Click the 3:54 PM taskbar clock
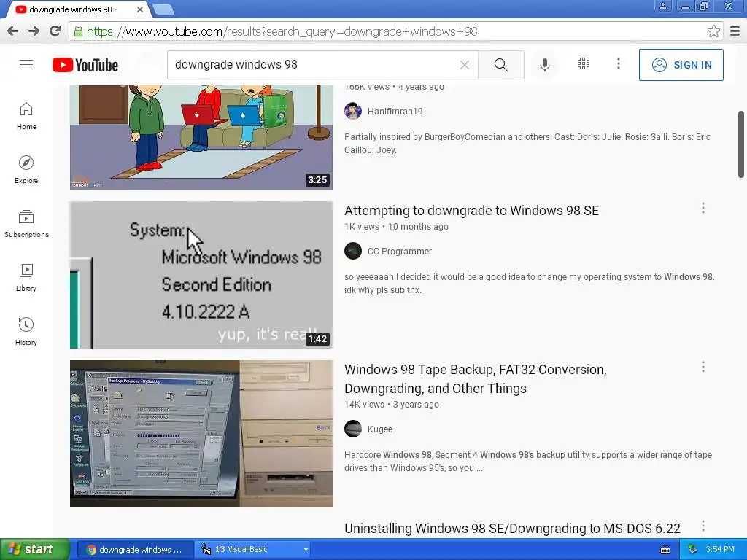 (719, 550)
